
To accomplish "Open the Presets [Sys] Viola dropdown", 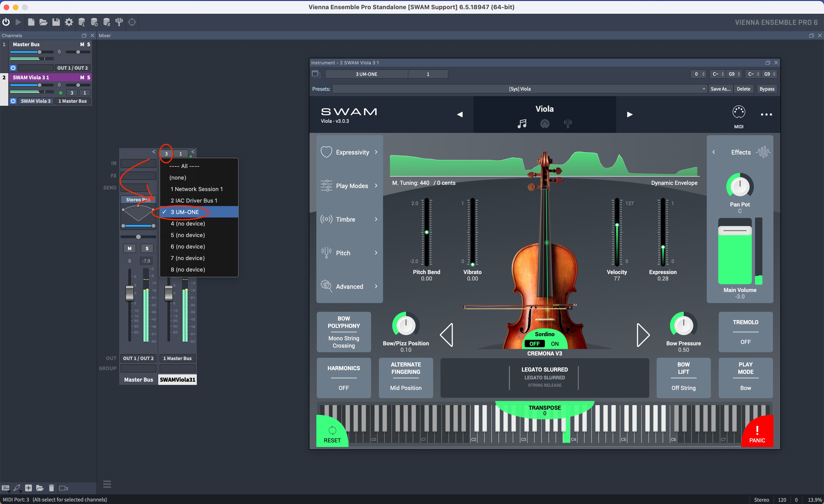I will click(520, 89).
